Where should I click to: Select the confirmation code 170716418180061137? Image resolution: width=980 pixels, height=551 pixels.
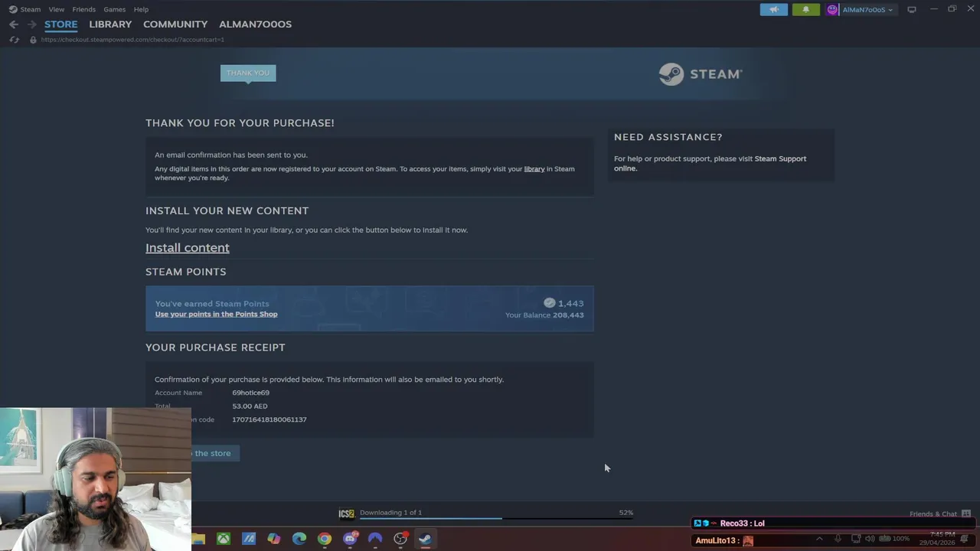coord(269,420)
